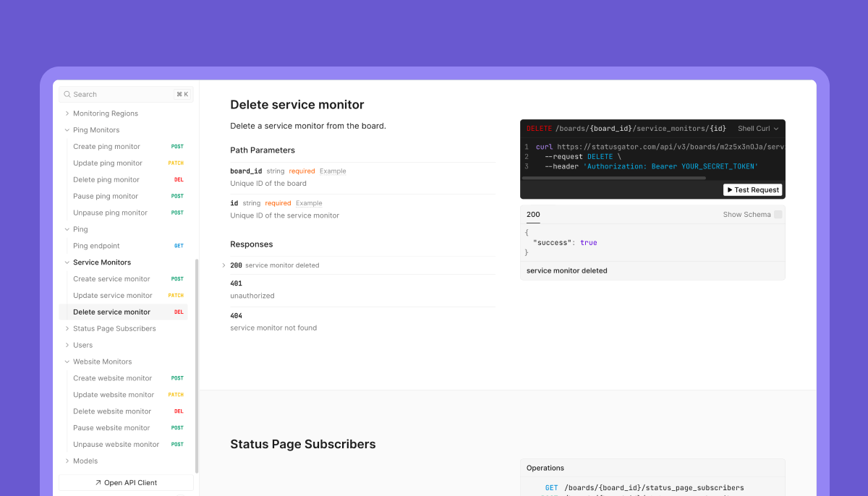868x496 pixels.
Task: Click the ⌘K shortcut badge in search
Action: [x=182, y=95]
